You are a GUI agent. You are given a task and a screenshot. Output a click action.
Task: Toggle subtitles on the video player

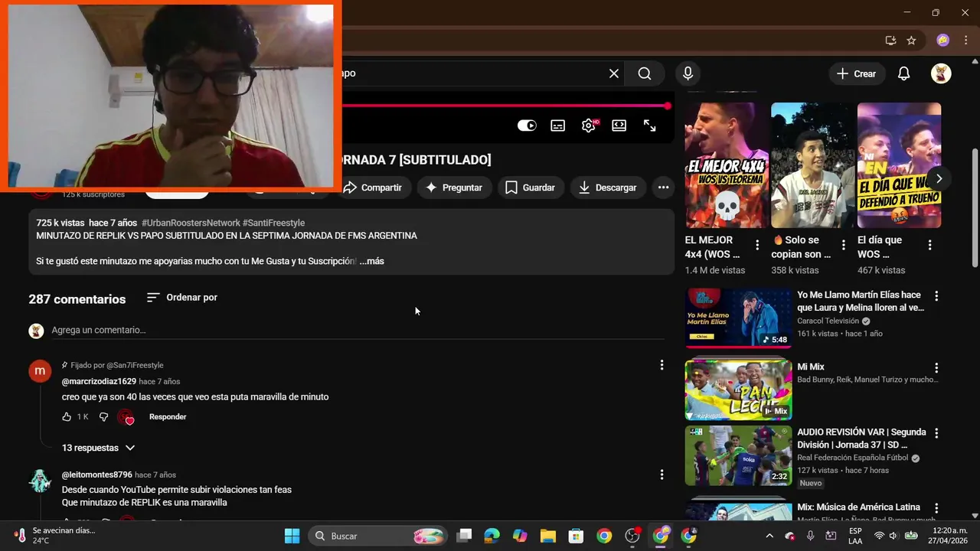(558, 126)
